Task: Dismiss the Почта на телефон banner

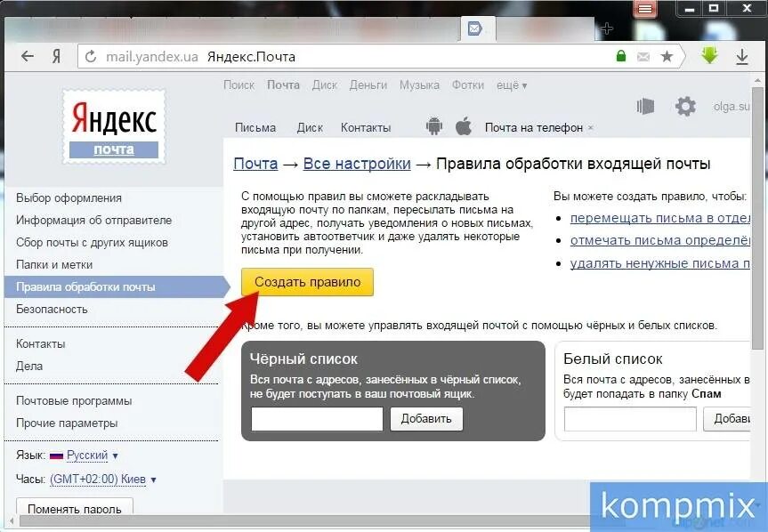Action: click(x=591, y=128)
